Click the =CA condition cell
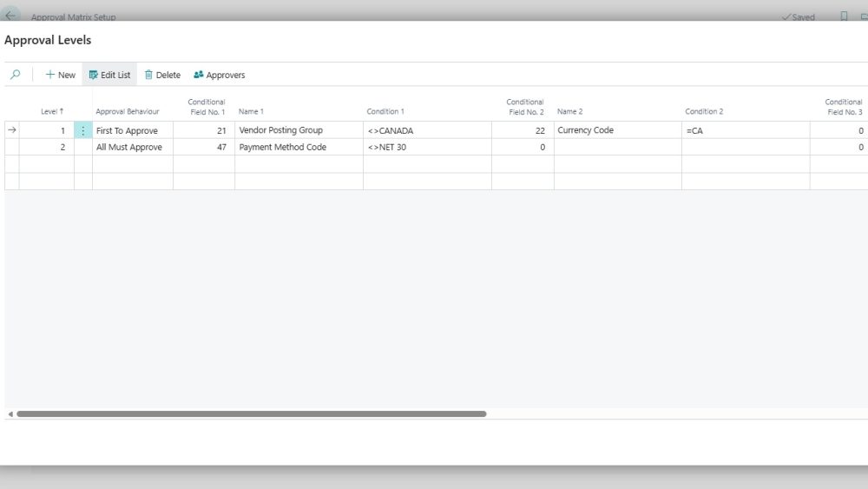This screenshot has width=868, height=489. pyautogui.click(x=746, y=130)
